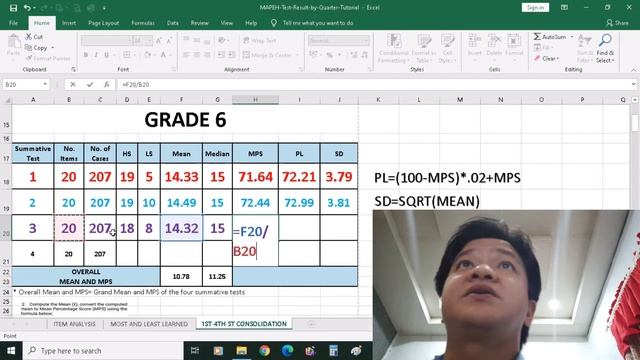This screenshot has width=640, height=360.
Task: Collapse the ribbon with the chevron
Action: click(633, 70)
